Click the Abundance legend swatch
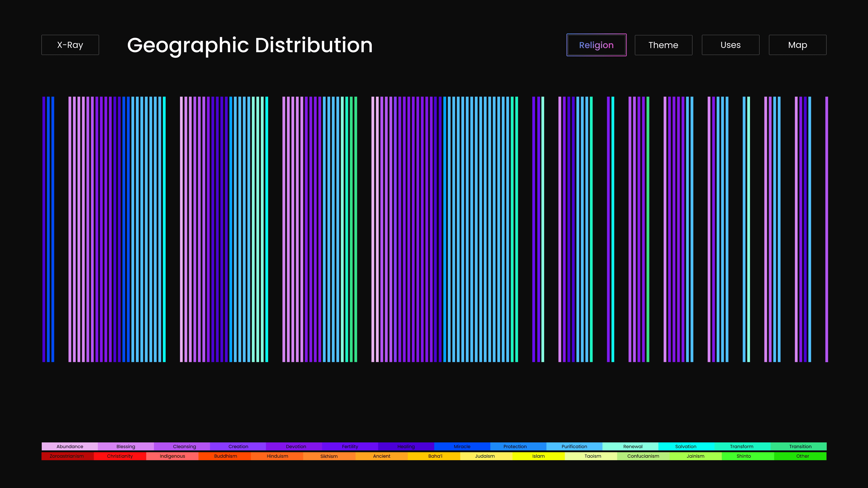Viewport: 868px width, 488px height. click(x=70, y=446)
